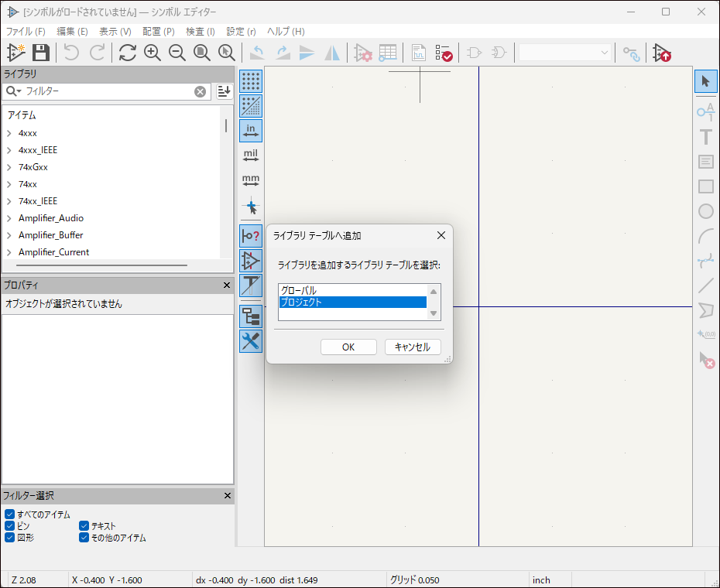720x588 pixels.
Task: Open the ファイル (F) menu
Action: [26, 32]
